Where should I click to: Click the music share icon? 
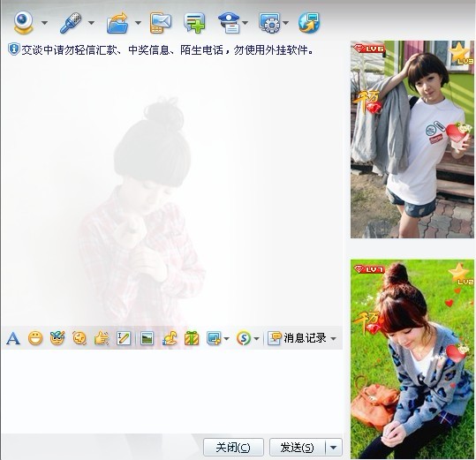click(x=170, y=338)
